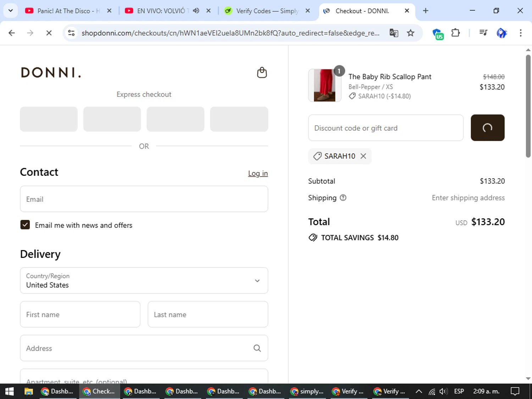Click the first express checkout button
This screenshot has width=532, height=399.
tap(49, 119)
